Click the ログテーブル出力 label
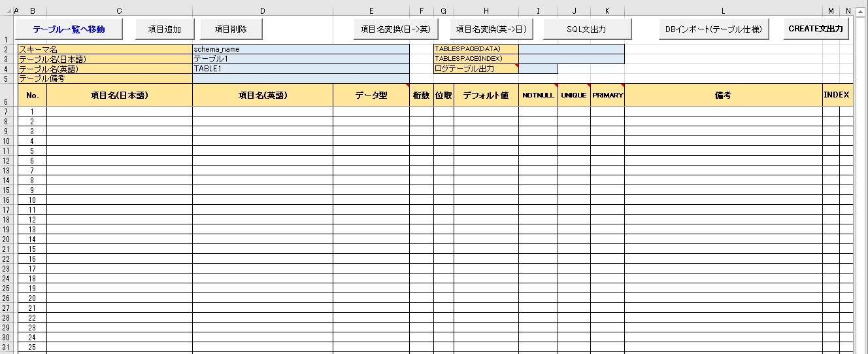The height and width of the screenshot is (354, 868). [x=476, y=69]
